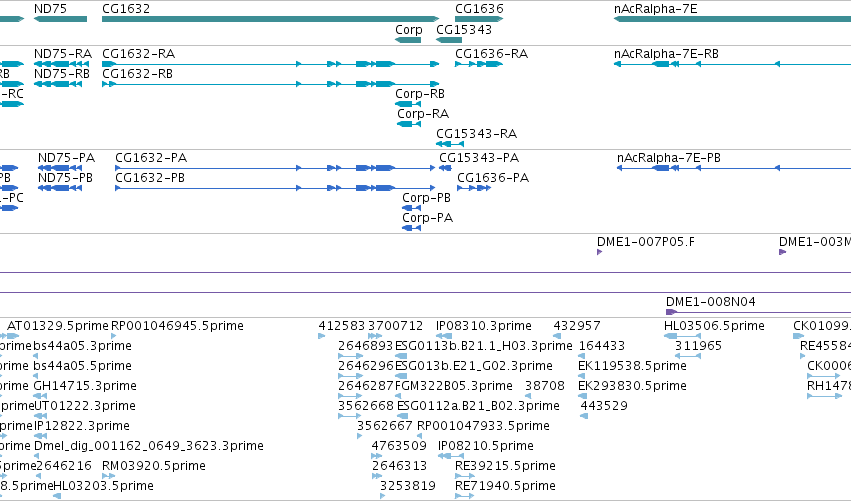Click the 164433 feature label
The width and height of the screenshot is (851, 501).
pyautogui.click(x=602, y=346)
